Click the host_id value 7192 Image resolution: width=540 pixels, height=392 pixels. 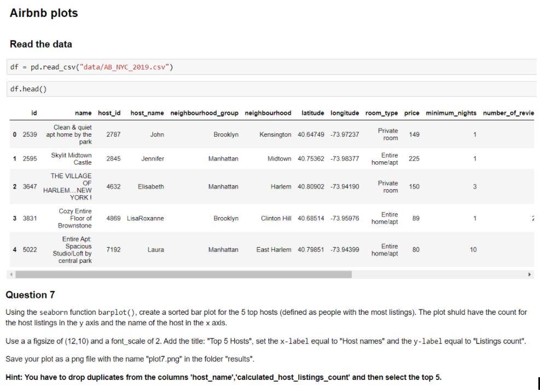[113, 249]
